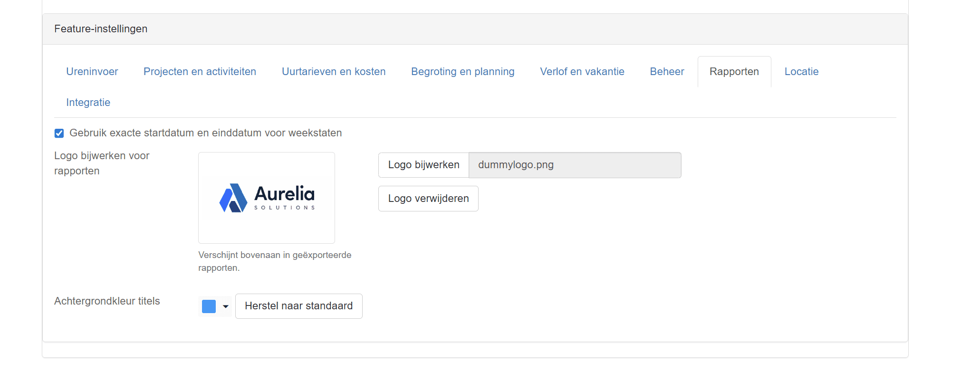The image size is (980, 382).
Task: Expand the color picker dropdown arrow
Action: (226, 306)
